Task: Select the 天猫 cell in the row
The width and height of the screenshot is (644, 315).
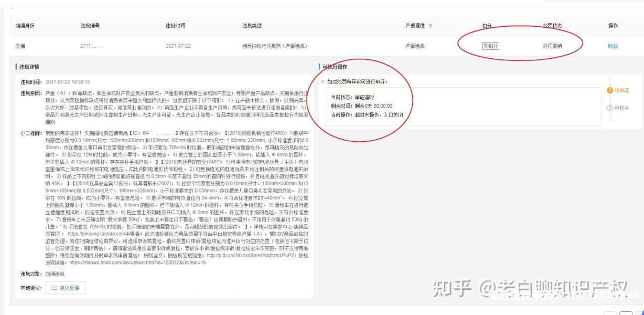Action: point(20,46)
